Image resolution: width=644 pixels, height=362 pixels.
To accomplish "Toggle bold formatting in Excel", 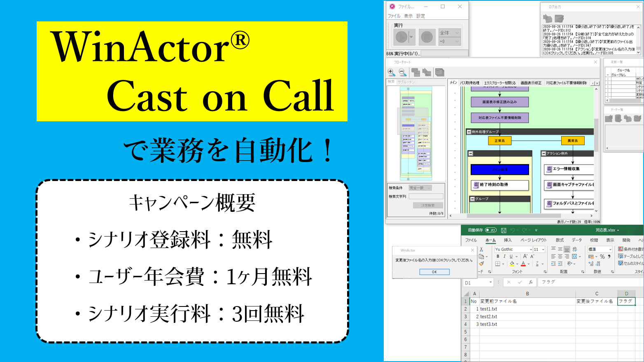I will click(498, 257).
